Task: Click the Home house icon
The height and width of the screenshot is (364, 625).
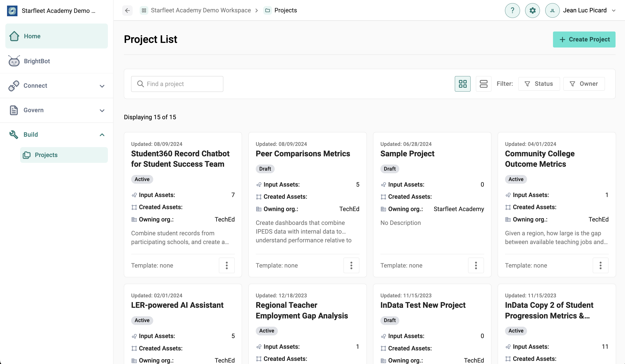Action: tap(14, 36)
